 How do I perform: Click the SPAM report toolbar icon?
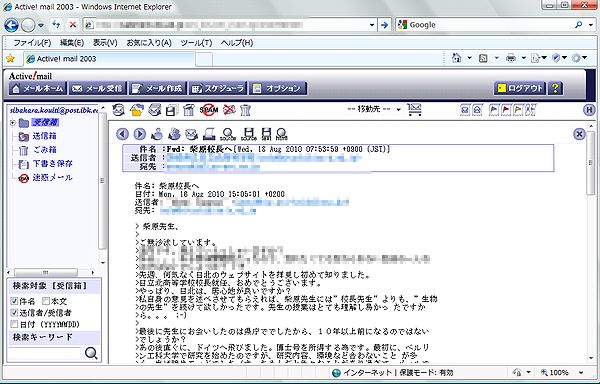pos(209,110)
